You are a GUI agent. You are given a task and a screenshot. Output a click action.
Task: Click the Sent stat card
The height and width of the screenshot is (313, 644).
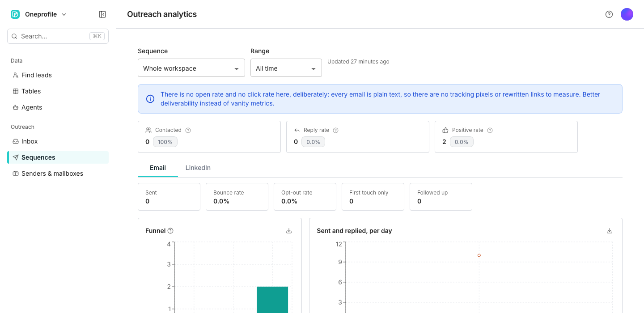(x=169, y=197)
